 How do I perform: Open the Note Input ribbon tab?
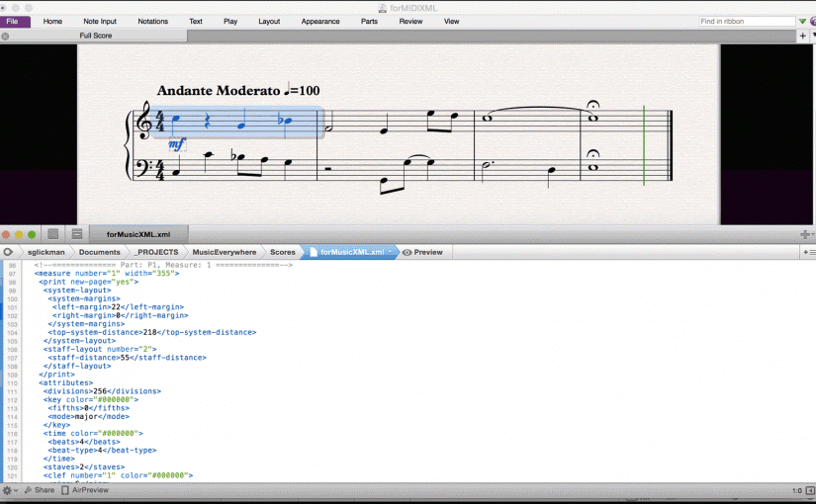(100, 22)
